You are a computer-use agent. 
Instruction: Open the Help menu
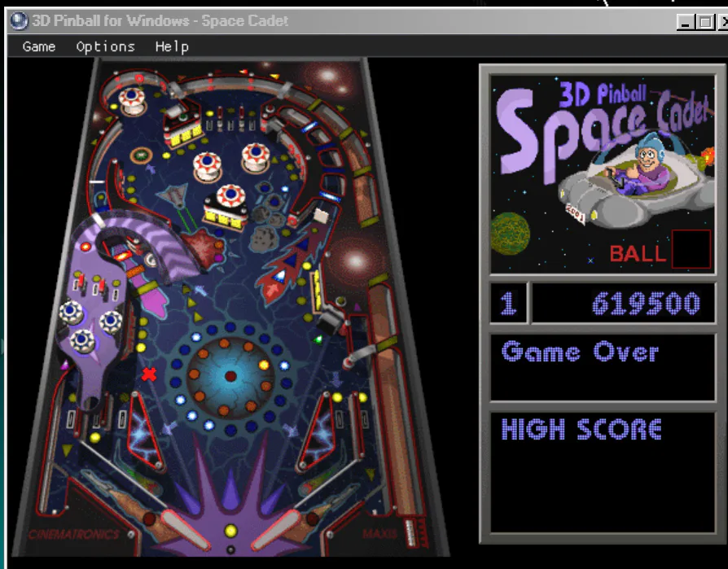click(x=172, y=47)
